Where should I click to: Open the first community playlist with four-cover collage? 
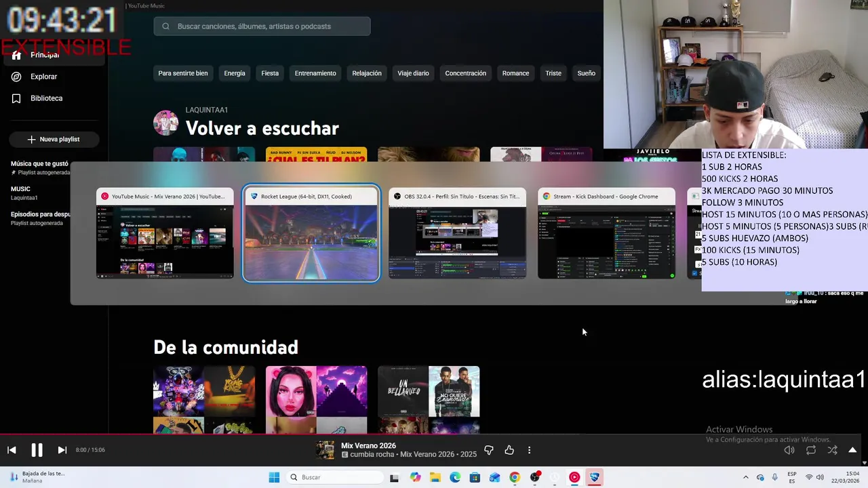pyautogui.click(x=204, y=400)
